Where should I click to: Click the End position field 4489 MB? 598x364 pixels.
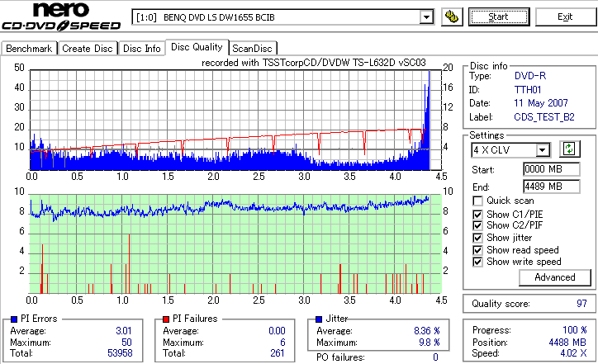(x=552, y=187)
